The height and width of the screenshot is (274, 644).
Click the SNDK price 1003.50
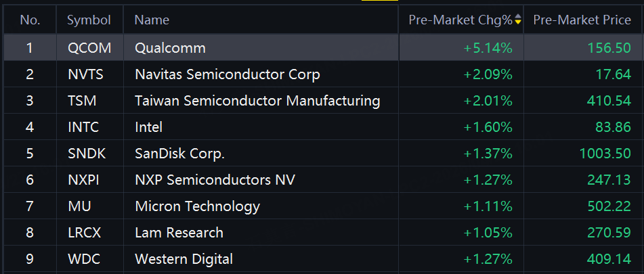(x=605, y=154)
